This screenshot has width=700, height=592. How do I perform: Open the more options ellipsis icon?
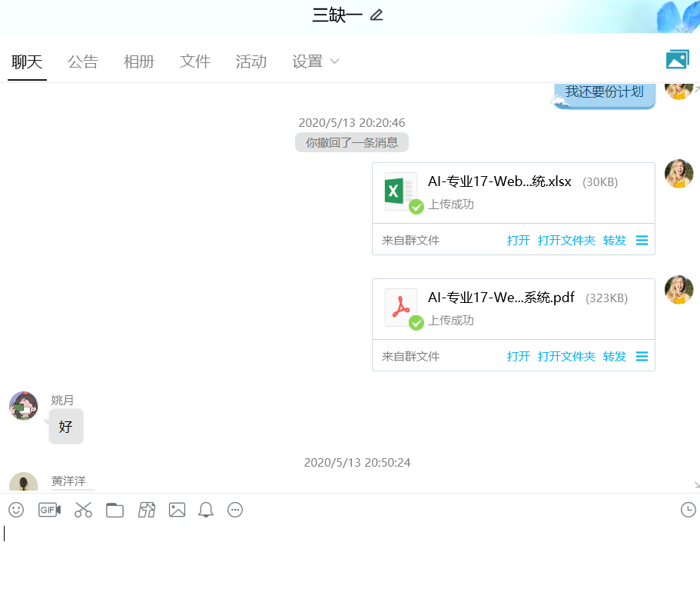point(235,510)
